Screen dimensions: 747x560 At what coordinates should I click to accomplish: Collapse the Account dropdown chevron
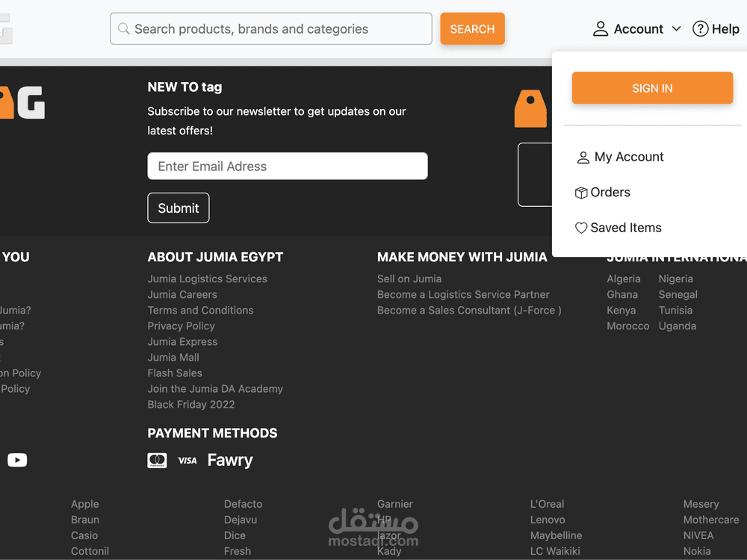coord(677,29)
